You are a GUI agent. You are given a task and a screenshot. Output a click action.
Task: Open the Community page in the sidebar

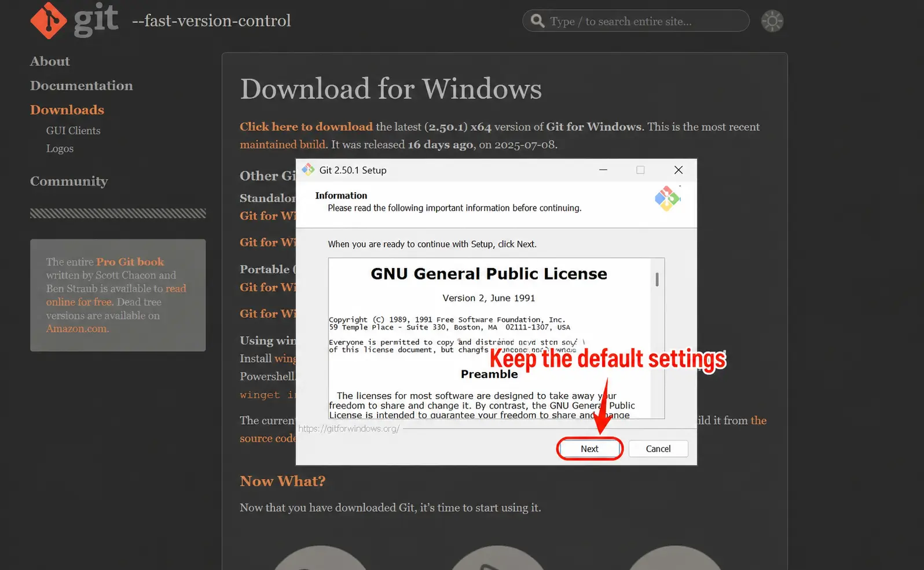pyautogui.click(x=69, y=182)
